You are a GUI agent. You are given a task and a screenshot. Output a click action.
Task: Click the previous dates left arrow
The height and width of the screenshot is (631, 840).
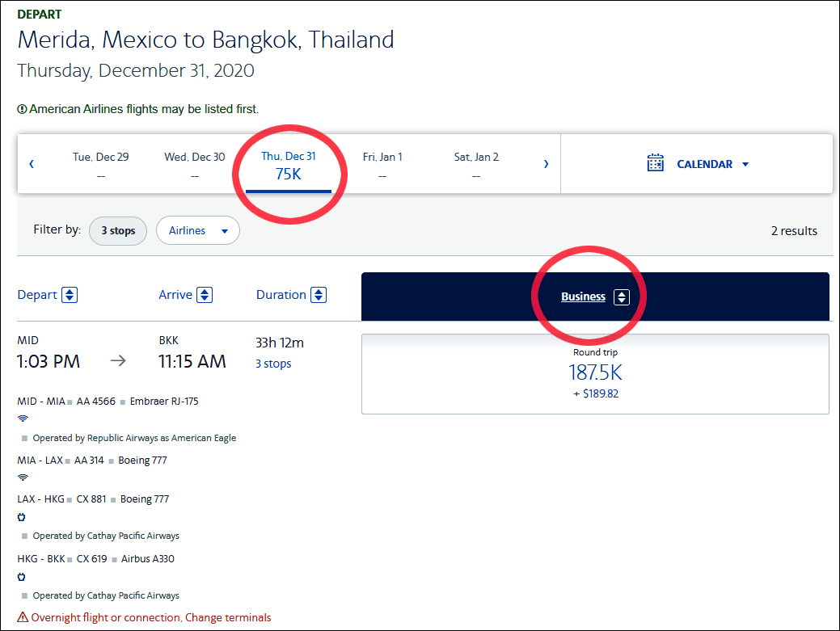pyautogui.click(x=32, y=164)
